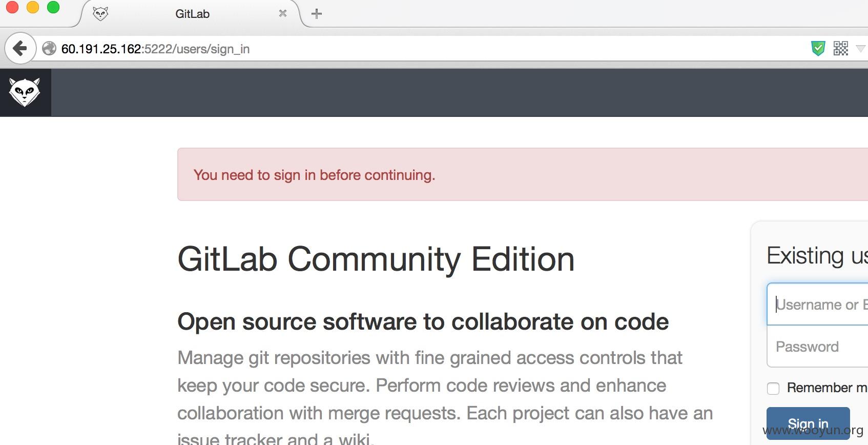Click the green shield security icon

[x=818, y=49]
